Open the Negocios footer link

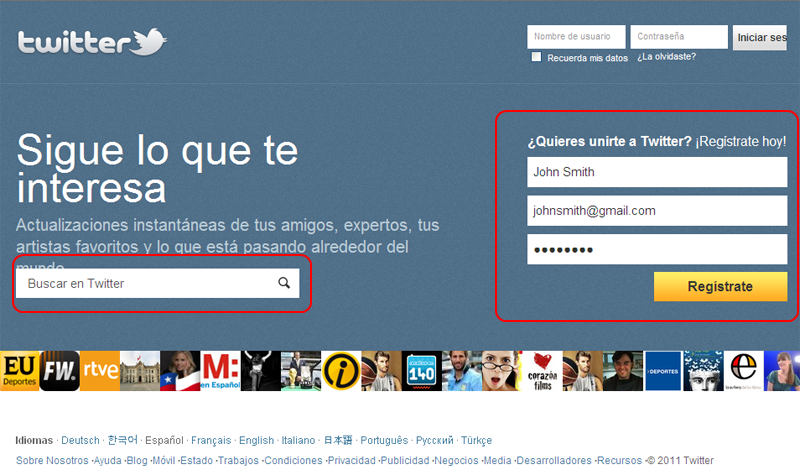pyautogui.click(x=456, y=460)
